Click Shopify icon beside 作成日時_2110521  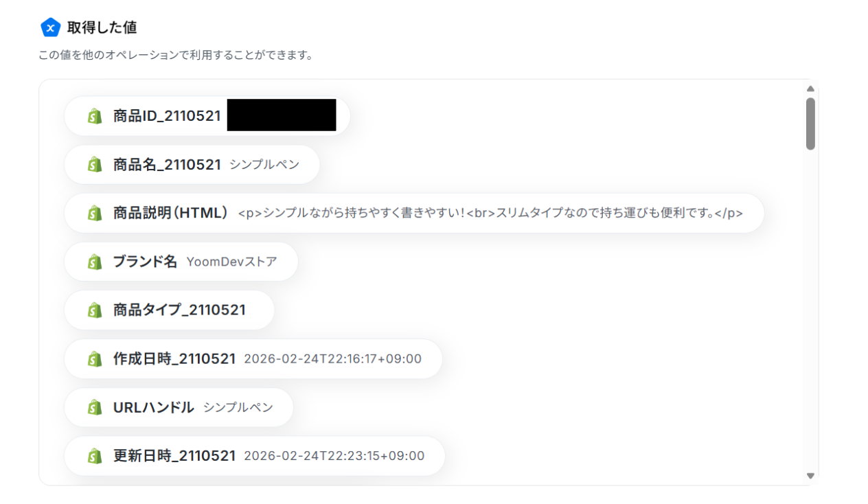(x=95, y=359)
